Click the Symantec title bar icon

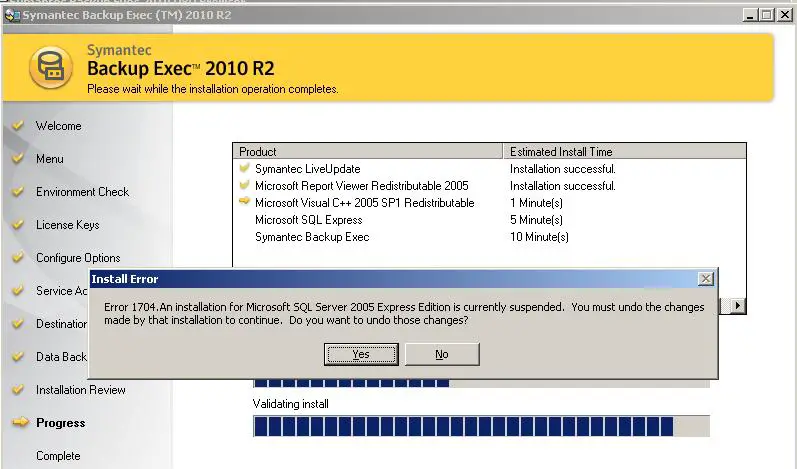(x=12, y=15)
